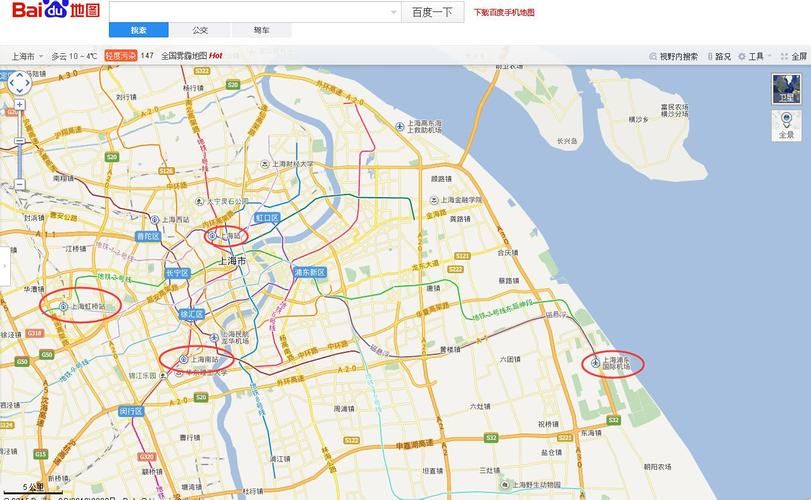Click 视野内搜索 in the toolbar
The width and height of the screenshot is (811, 500).
[673, 56]
